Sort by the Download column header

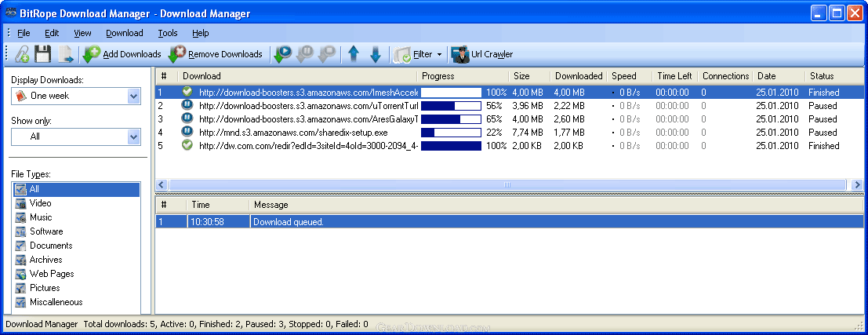[x=297, y=76]
